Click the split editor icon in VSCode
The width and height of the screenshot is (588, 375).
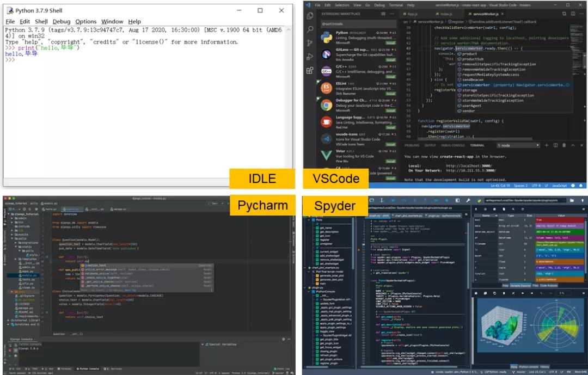tap(573, 14)
